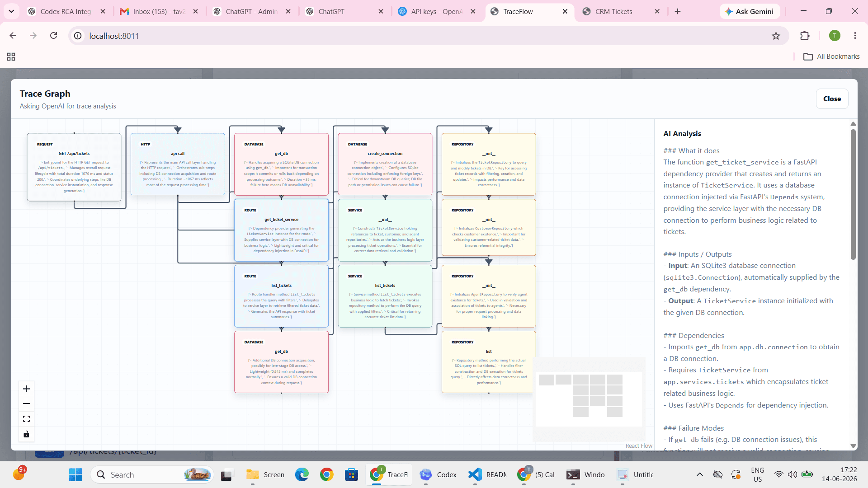868x488 pixels.
Task: Open Codex app from taskbar
Action: point(438,475)
